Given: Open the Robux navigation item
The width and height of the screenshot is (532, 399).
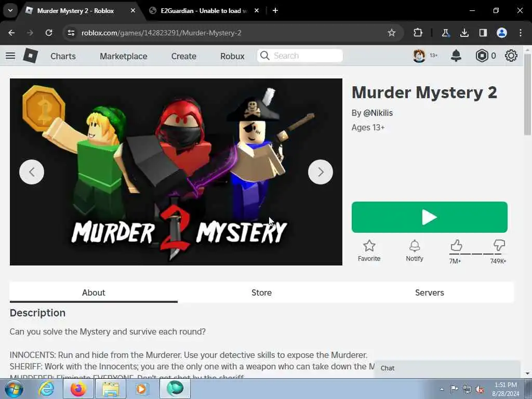Looking at the screenshot, I should 232,56.
